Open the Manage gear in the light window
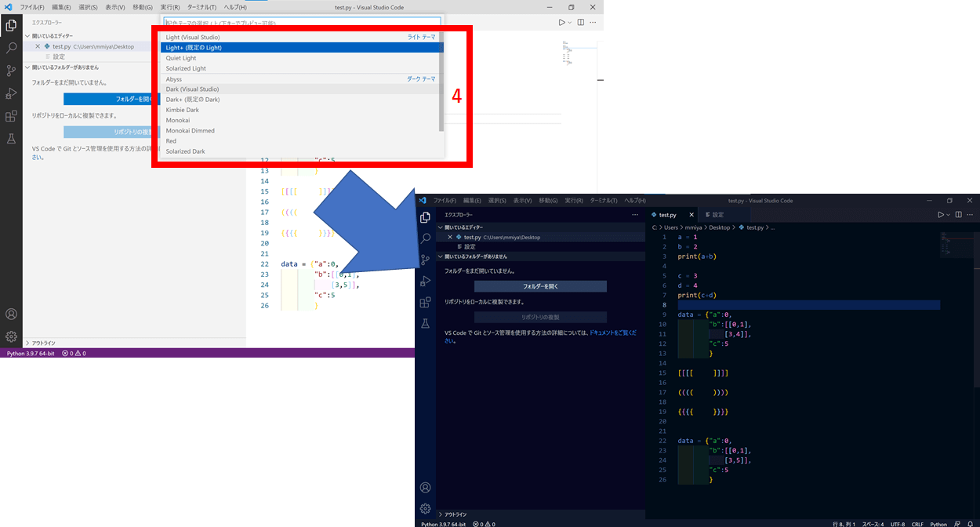980x527 pixels. [11, 336]
